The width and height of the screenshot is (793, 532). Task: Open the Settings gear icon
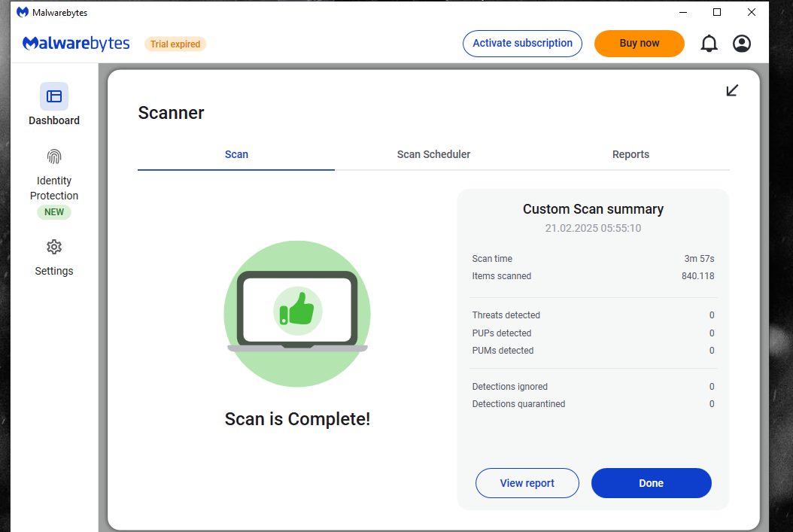tap(54, 247)
